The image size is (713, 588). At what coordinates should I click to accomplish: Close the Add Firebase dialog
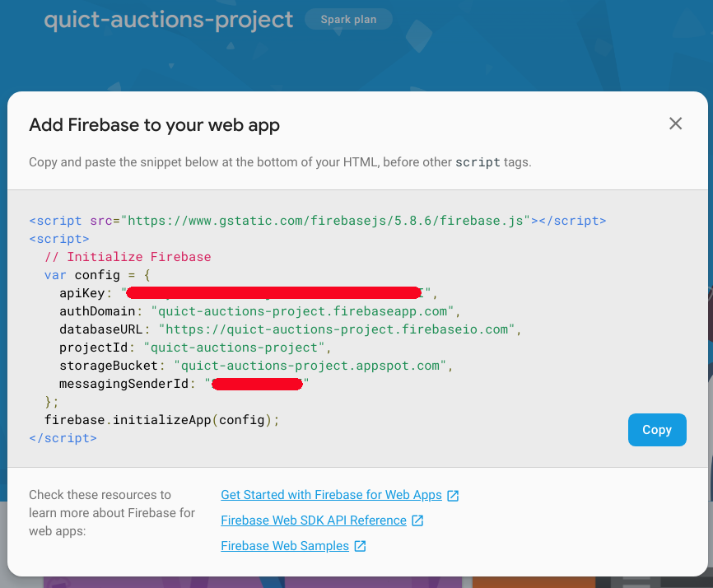pos(675,124)
